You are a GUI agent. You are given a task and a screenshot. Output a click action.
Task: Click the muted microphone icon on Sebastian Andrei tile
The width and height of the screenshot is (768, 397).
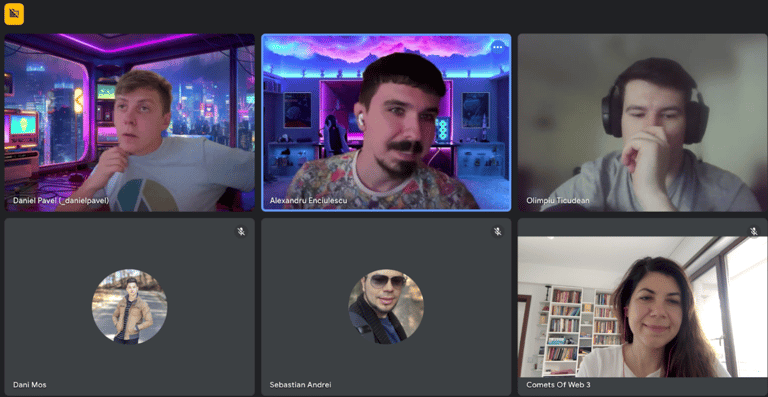click(x=498, y=232)
